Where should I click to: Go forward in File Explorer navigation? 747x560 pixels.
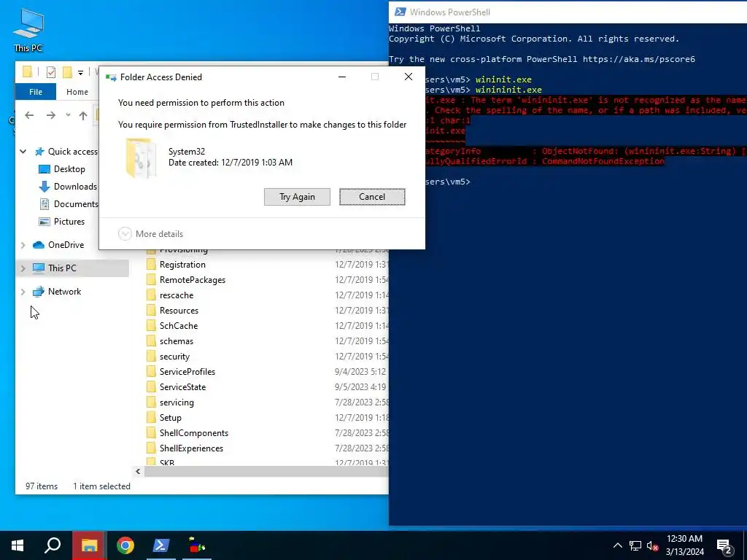(x=51, y=115)
